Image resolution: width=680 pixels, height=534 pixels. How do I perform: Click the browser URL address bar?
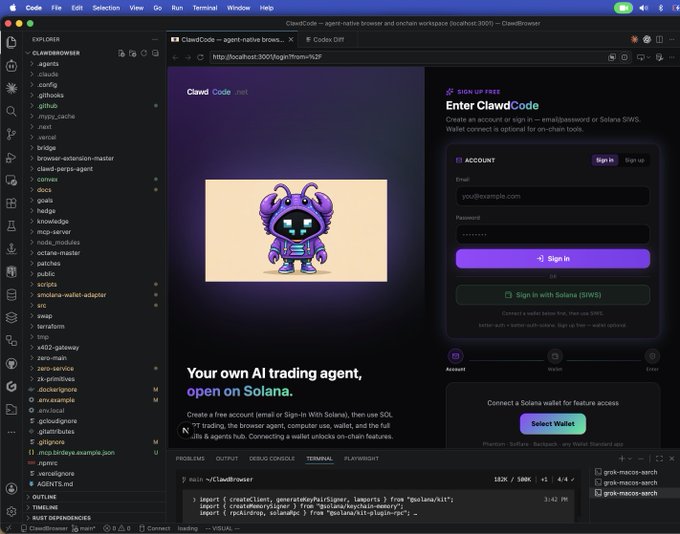point(408,57)
